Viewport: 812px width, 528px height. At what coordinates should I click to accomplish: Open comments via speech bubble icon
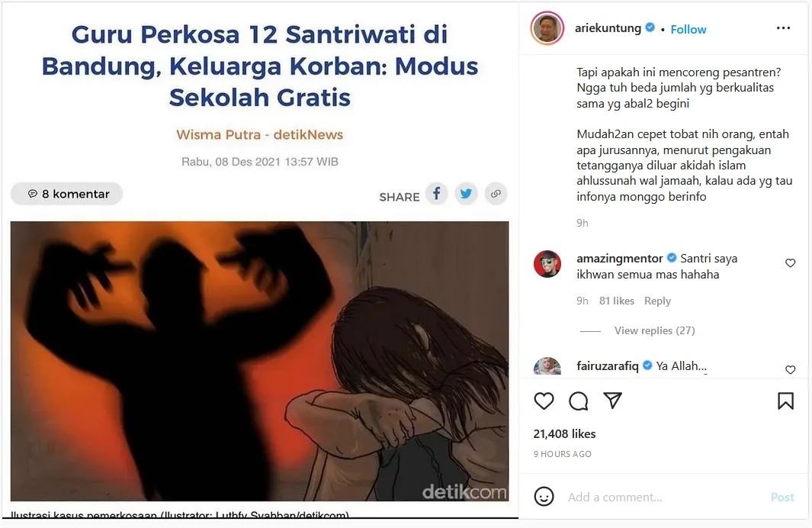(578, 401)
